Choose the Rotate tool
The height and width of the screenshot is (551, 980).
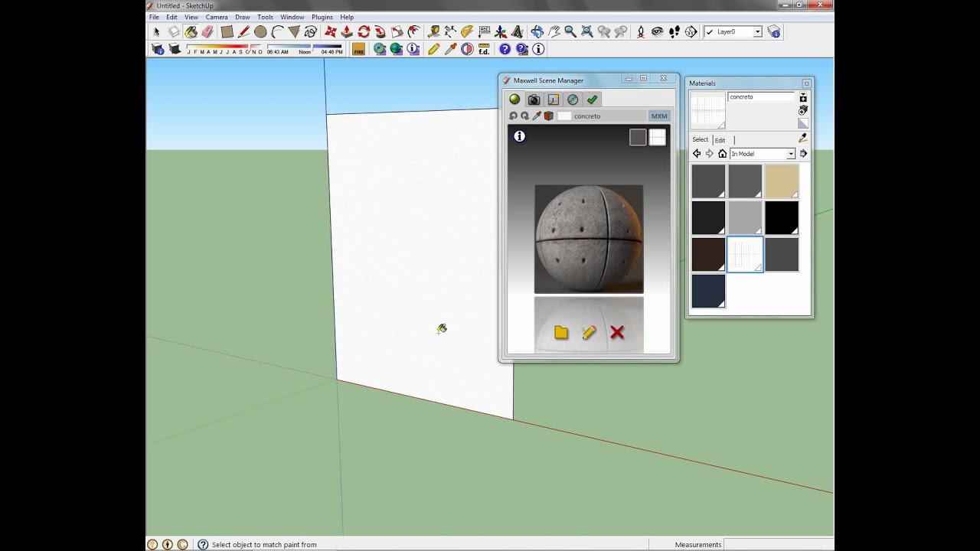[364, 32]
